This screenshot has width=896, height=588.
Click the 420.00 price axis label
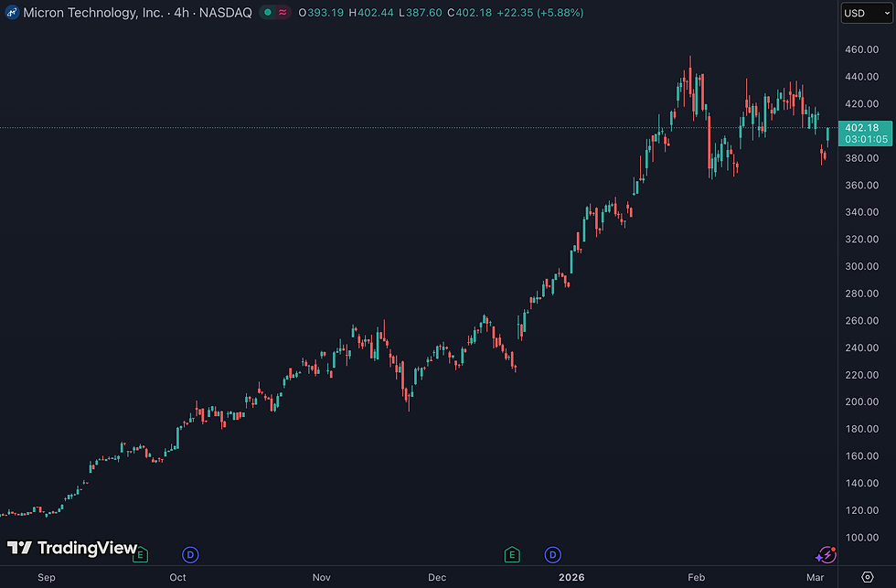(861, 104)
